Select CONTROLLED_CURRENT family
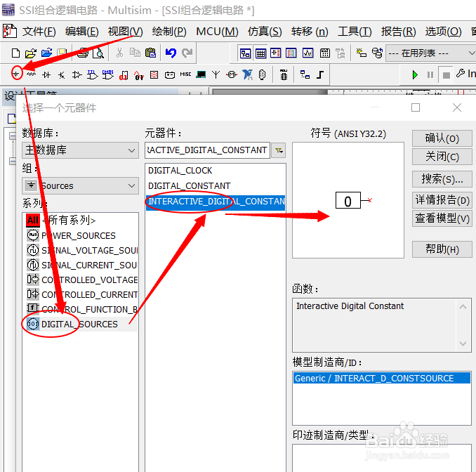Screen dimensions: 476x472 click(82, 294)
